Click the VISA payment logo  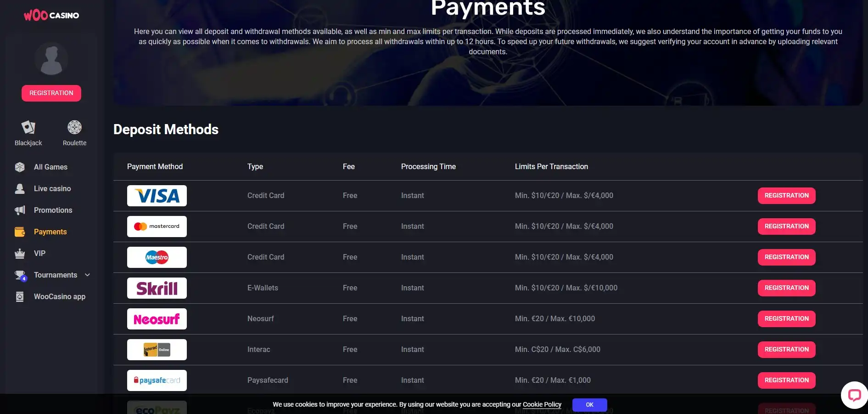(x=157, y=196)
